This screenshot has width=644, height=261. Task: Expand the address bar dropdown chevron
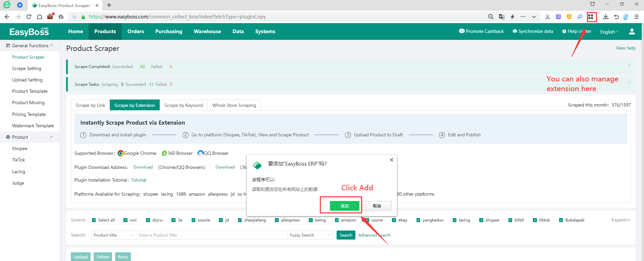534,17
